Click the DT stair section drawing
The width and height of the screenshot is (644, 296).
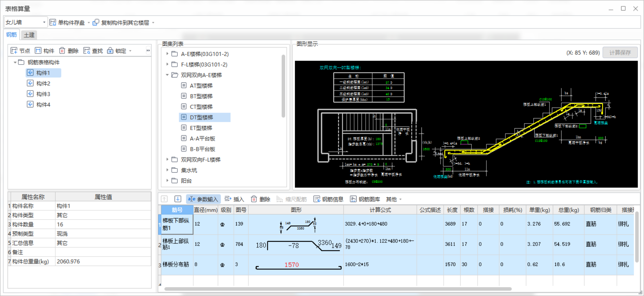pos(524,135)
